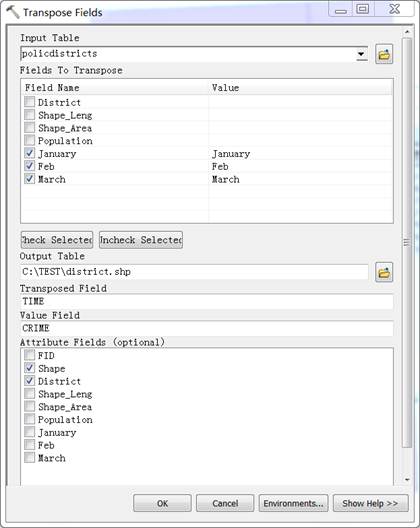Click the Value Field input containing CRIME

pos(206,328)
